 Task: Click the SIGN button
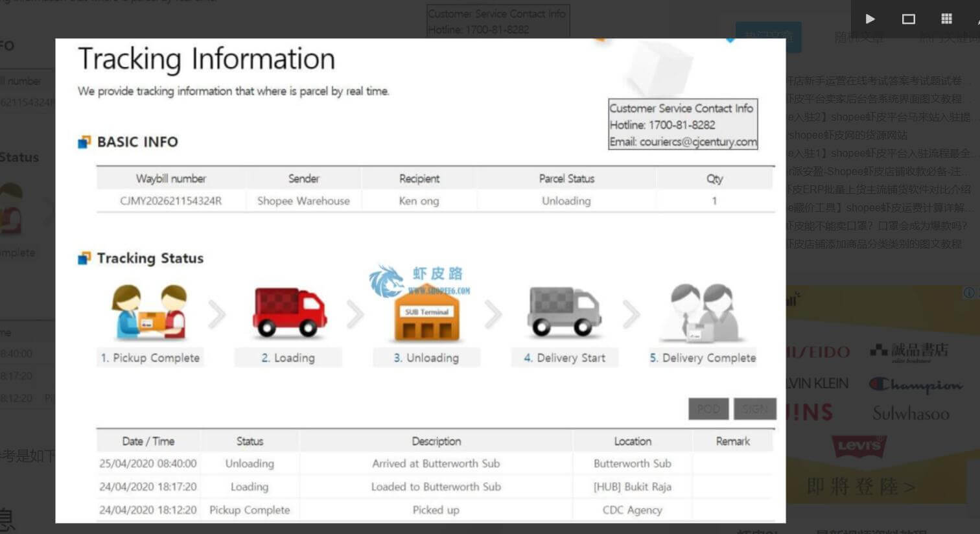pos(755,409)
